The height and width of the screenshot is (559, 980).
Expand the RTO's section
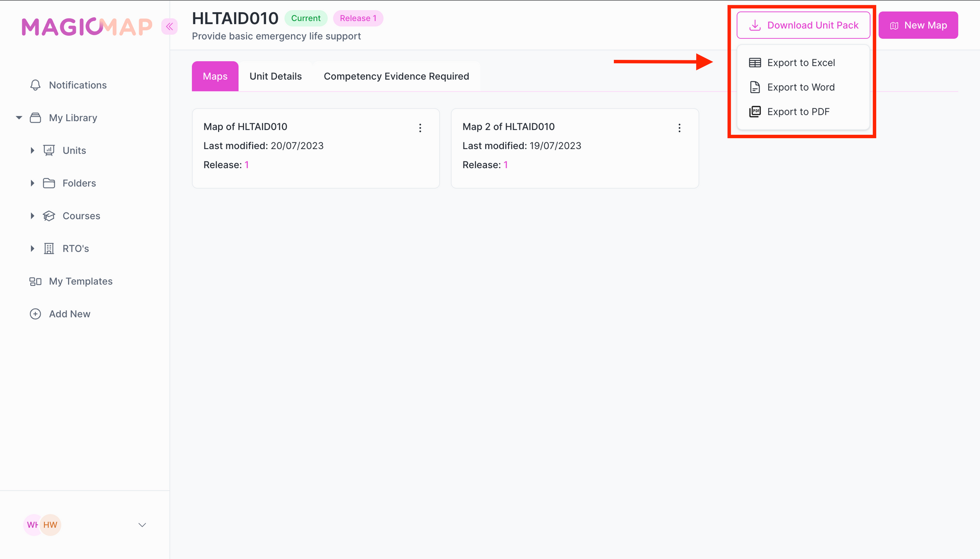tap(32, 249)
